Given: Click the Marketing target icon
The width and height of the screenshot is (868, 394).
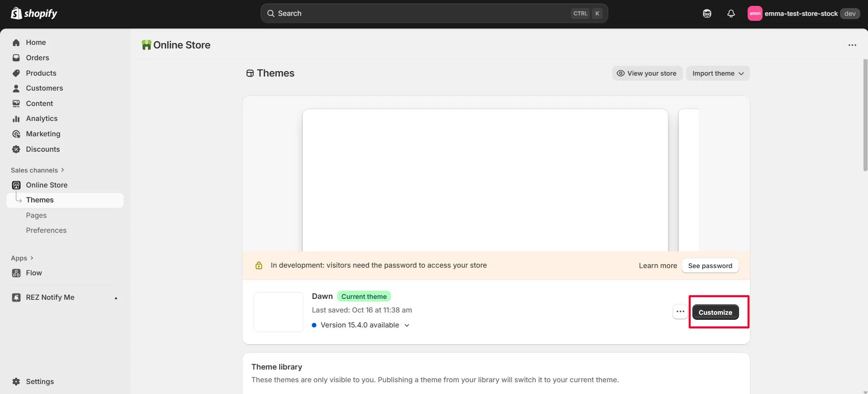Looking at the screenshot, I should coord(16,134).
